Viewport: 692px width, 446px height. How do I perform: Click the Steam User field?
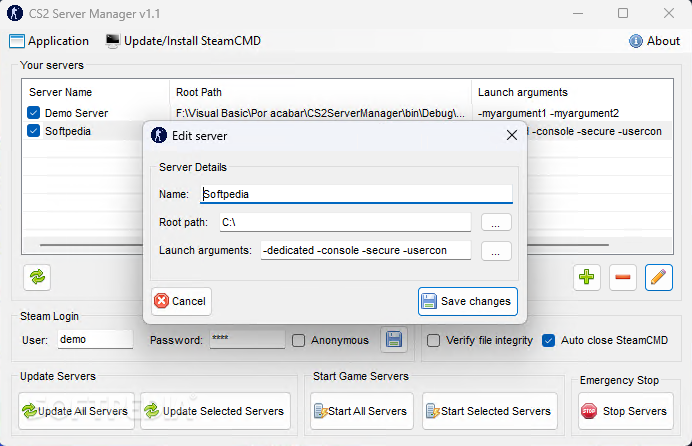[x=95, y=339]
